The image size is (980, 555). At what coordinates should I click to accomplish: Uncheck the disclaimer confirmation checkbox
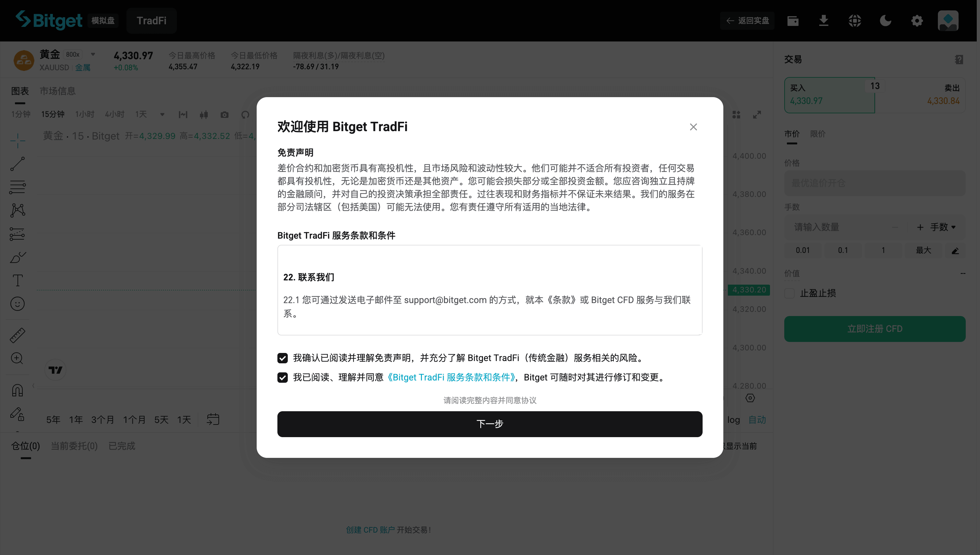click(x=282, y=358)
